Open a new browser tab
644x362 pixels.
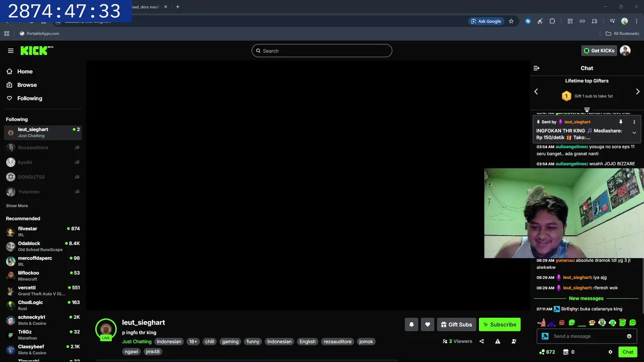point(178,7)
